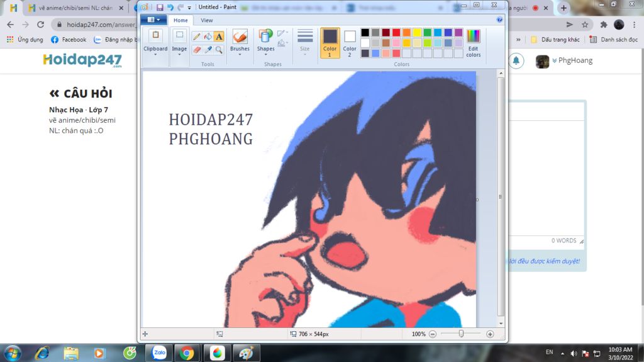Switch to the Home ribbon tab
Viewport: 644px width, 362px height.
(x=180, y=20)
